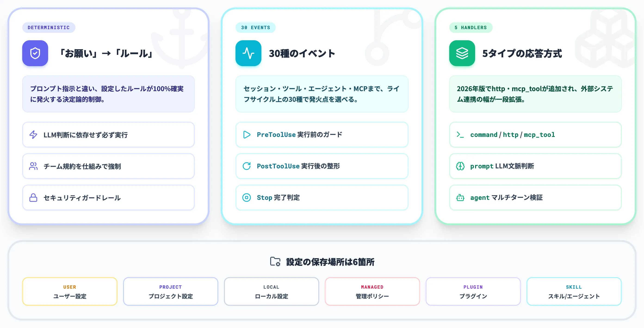This screenshot has width=644, height=328.
Task: Open the USER ユーザー設定 card
Action: (x=70, y=291)
